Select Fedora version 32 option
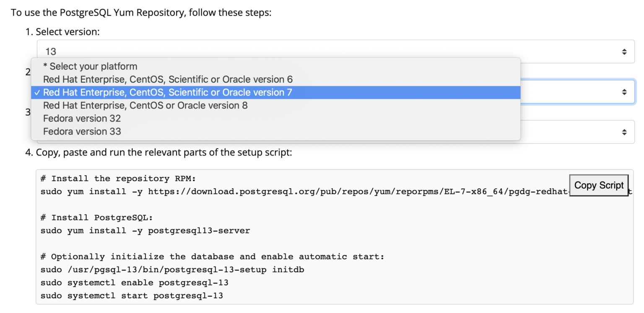Viewport: 644px width, 313px height. [x=276, y=118]
